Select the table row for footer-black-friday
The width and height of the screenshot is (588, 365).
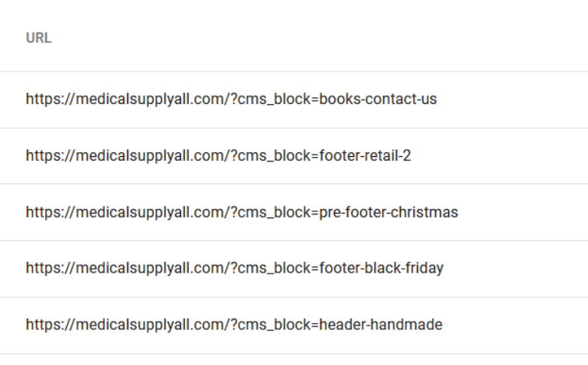coord(294,269)
